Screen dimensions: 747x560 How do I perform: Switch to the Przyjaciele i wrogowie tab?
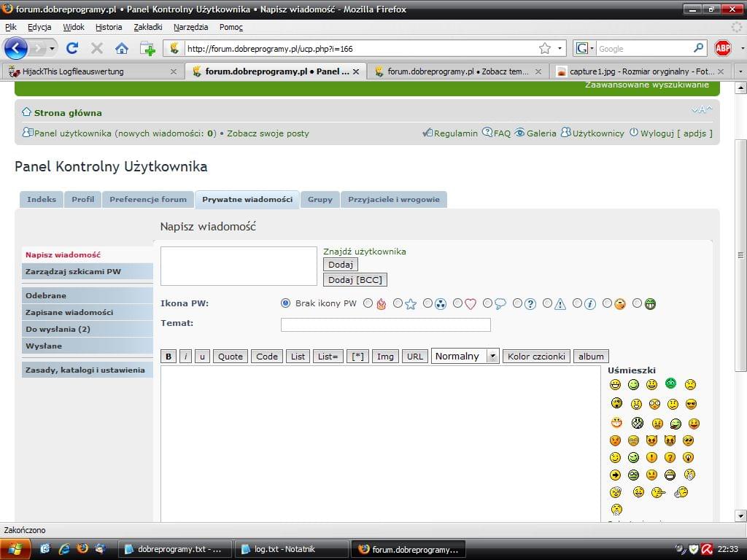click(x=394, y=200)
